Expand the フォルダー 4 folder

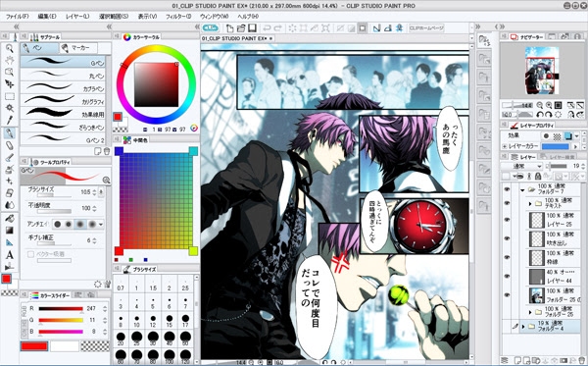click(x=522, y=327)
